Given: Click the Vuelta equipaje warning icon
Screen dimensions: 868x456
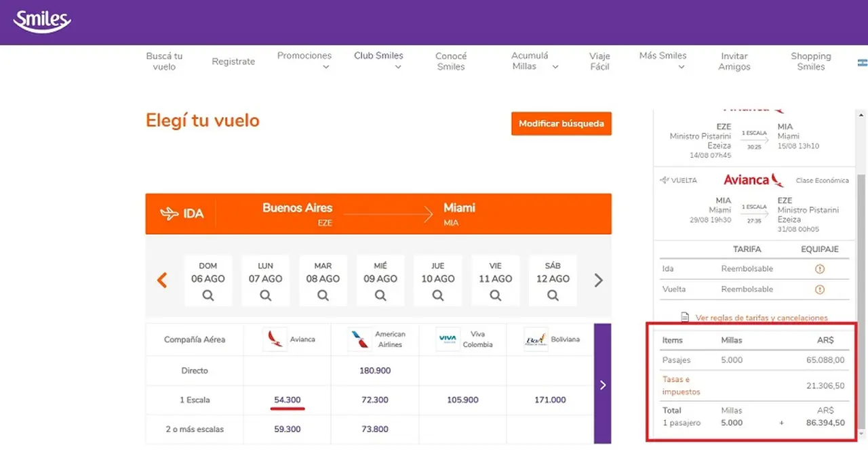Looking at the screenshot, I should (819, 289).
